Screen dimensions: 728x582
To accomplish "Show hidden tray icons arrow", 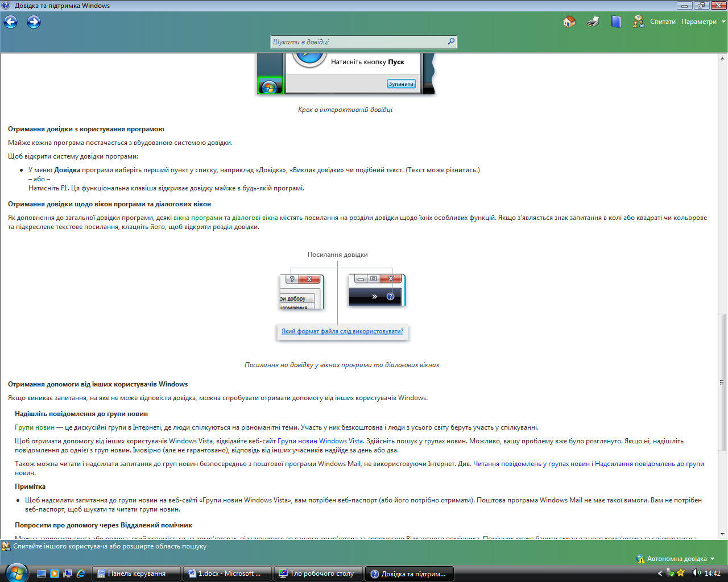I will 660,573.
